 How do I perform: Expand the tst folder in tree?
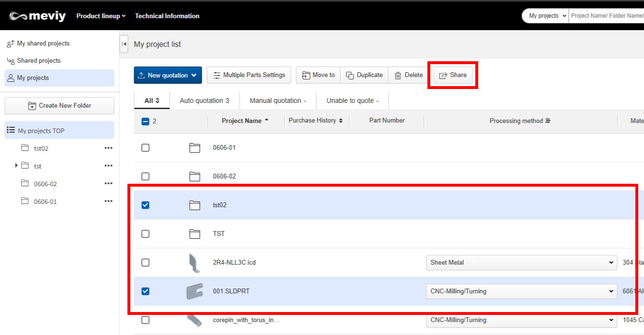coord(16,166)
